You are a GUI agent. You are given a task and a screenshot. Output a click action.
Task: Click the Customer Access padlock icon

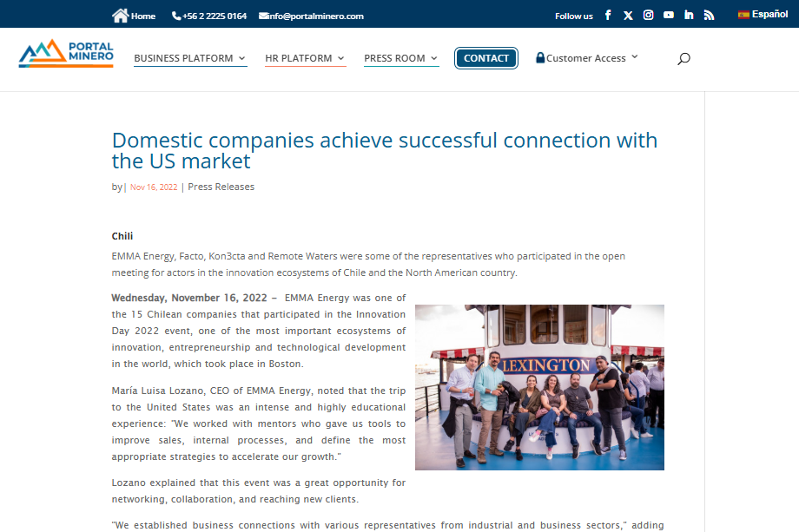tap(540, 57)
